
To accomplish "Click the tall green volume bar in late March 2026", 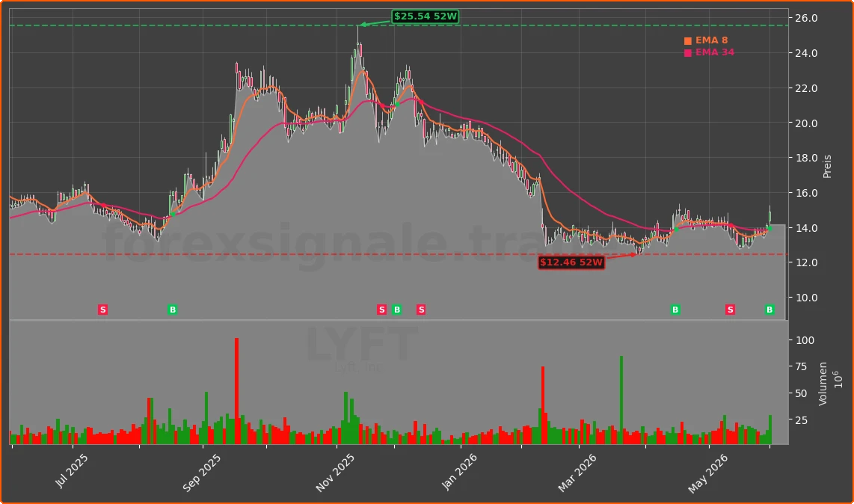I will [x=621, y=401].
